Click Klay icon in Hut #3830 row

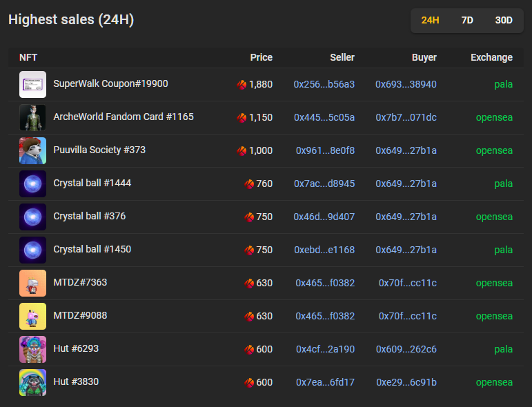[249, 383]
